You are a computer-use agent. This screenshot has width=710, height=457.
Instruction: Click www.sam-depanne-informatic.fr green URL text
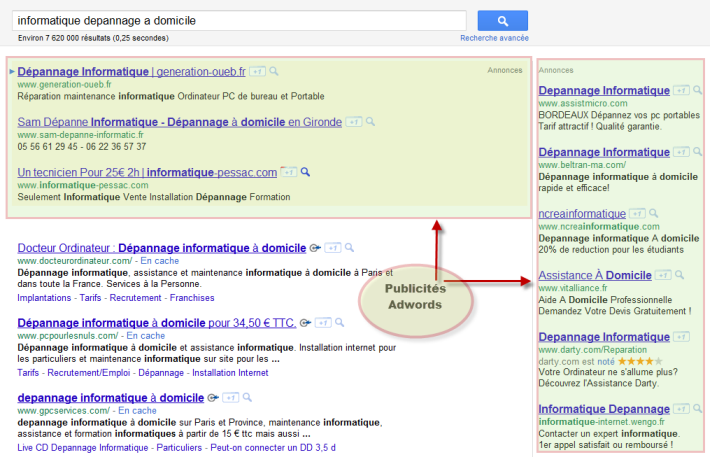81,135
